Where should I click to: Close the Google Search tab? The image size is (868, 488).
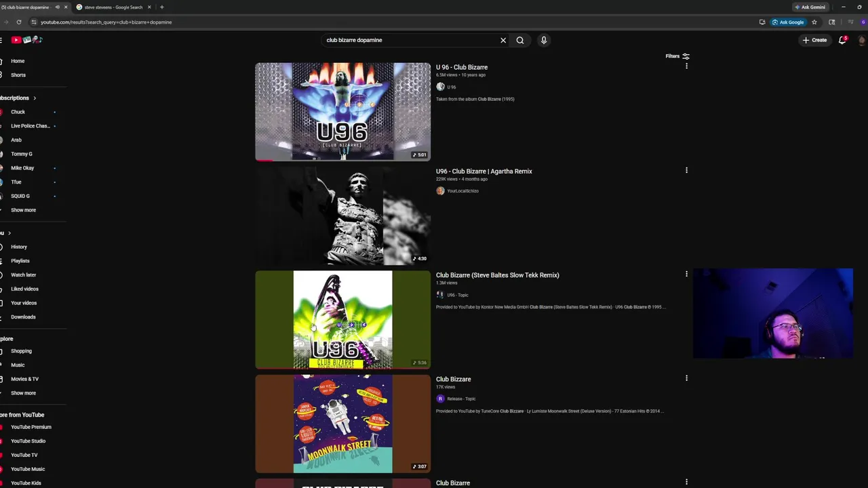click(149, 7)
